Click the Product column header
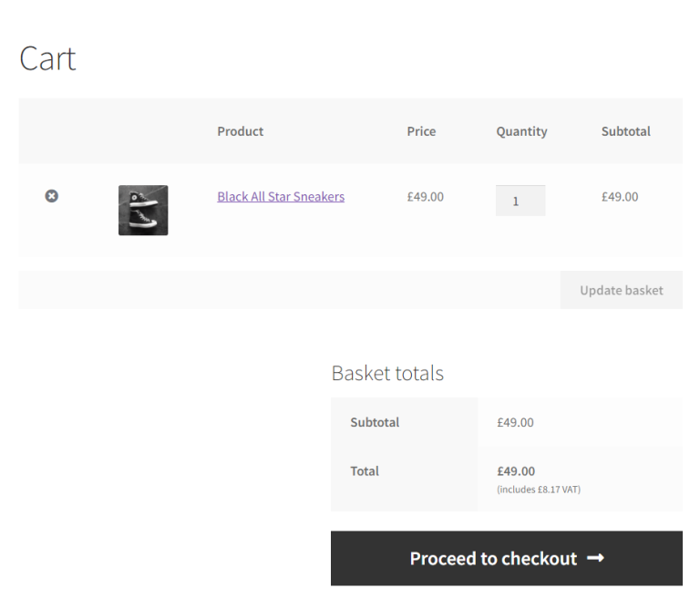 point(240,131)
